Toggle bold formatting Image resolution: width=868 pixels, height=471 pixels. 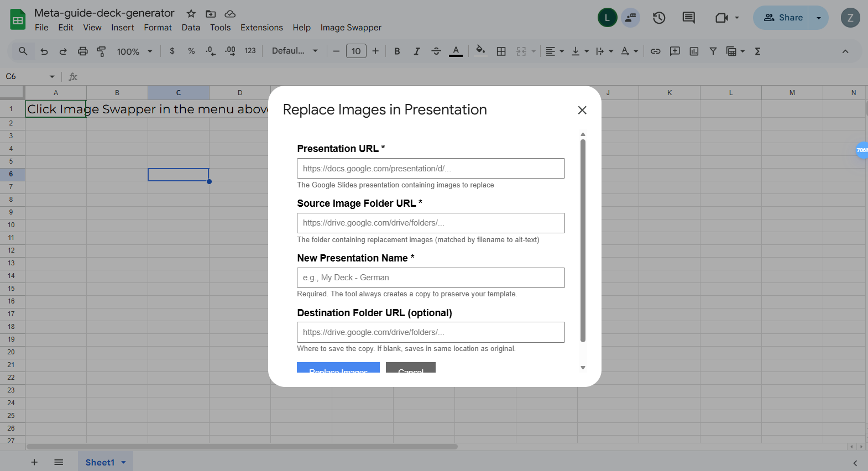pos(397,51)
